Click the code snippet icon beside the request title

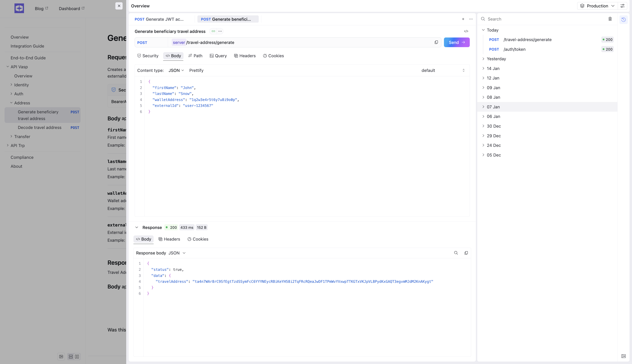coord(466,31)
